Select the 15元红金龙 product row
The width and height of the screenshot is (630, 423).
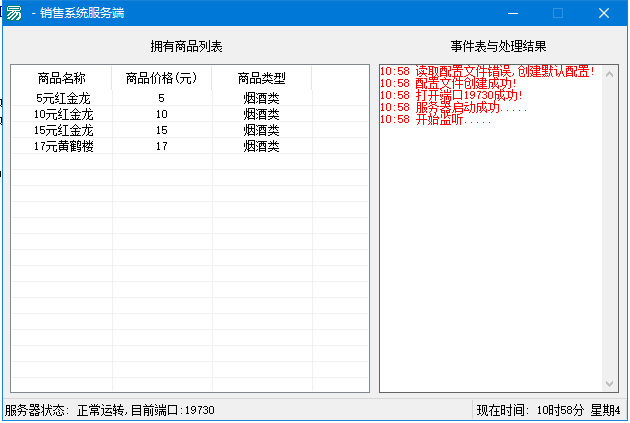62,131
